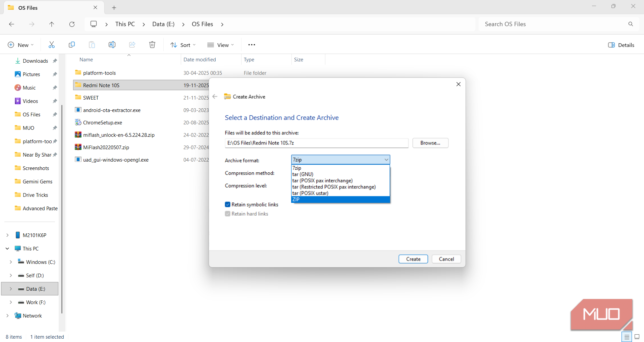Open a new Explorer tab

pyautogui.click(x=114, y=8)
